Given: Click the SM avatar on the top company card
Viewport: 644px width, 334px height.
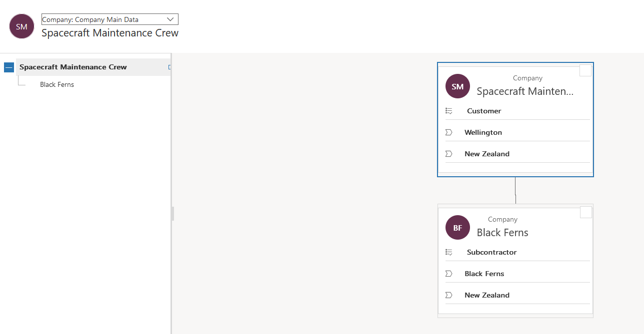Looking at the screenshot, I should click(457, 86).
